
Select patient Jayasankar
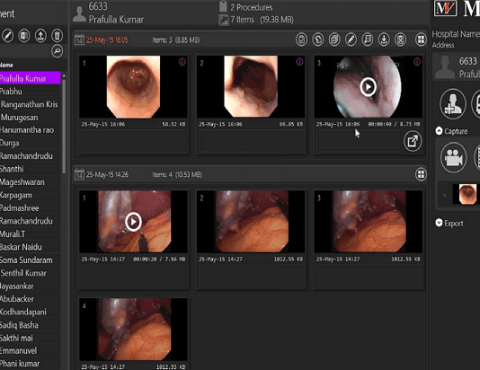[x=30, y=286]
